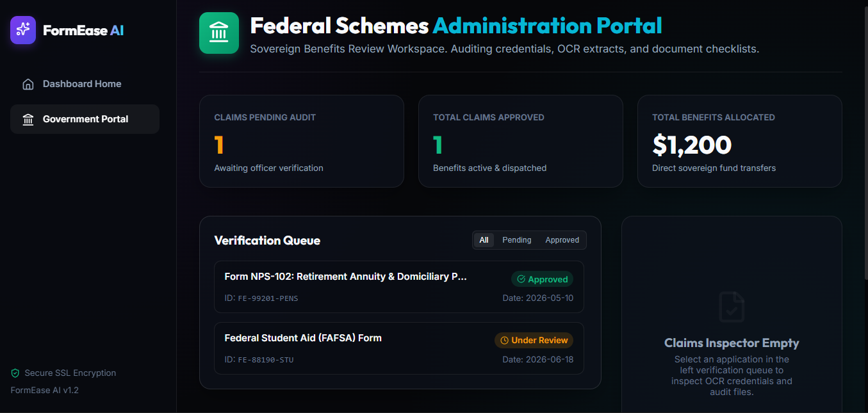
Task: Click the FormEase AI sparkle logo icon
Action: (x=23, y=29)
